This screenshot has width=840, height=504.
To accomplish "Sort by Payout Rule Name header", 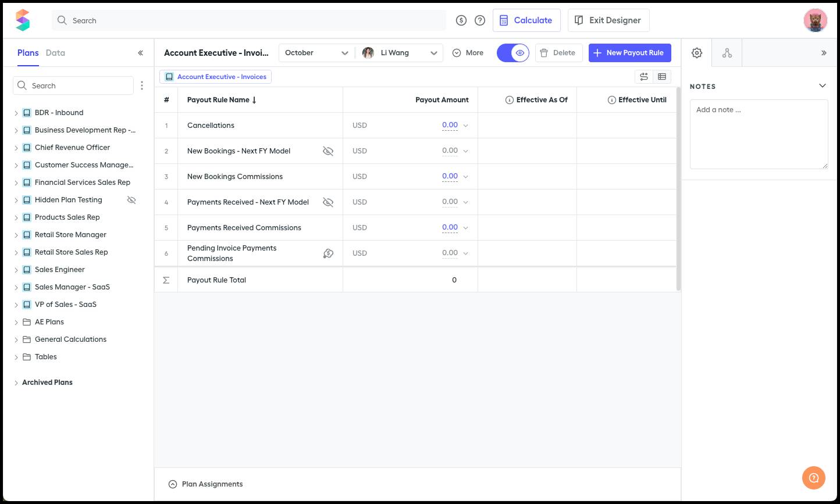I will 222,100.
